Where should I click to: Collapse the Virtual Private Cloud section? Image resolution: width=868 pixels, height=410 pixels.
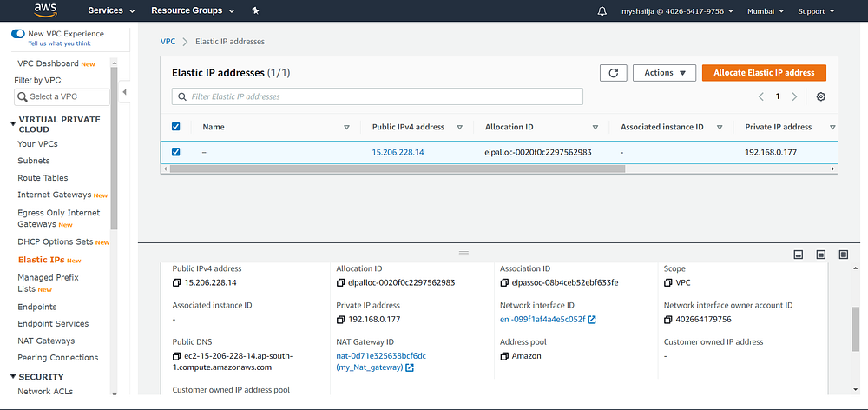pyautogui.click(x=13, y=124)
